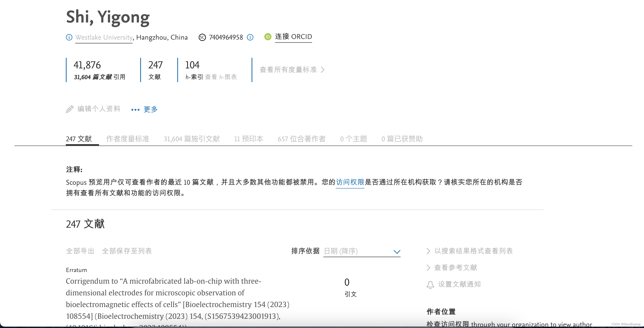The width and height of the screenshot is (644, 328).
Task: Open the 11 预印本 tab
Action: coord(249,139)
